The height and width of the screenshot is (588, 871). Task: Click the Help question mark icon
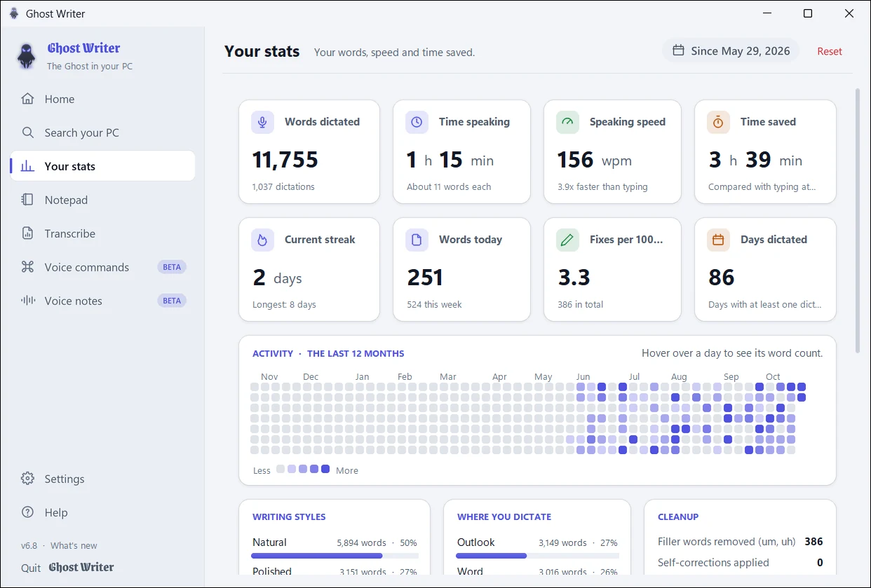click(27, 512)
